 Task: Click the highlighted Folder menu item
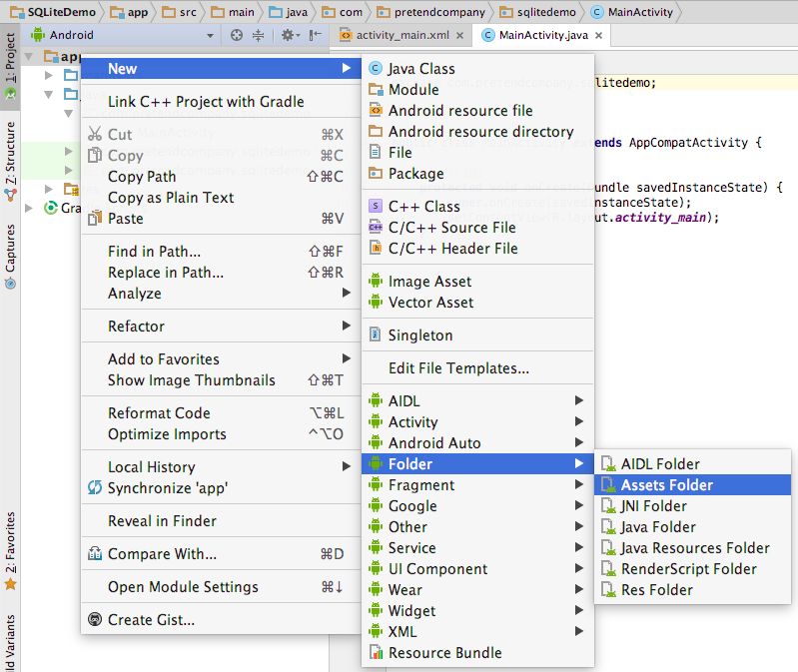477,464
